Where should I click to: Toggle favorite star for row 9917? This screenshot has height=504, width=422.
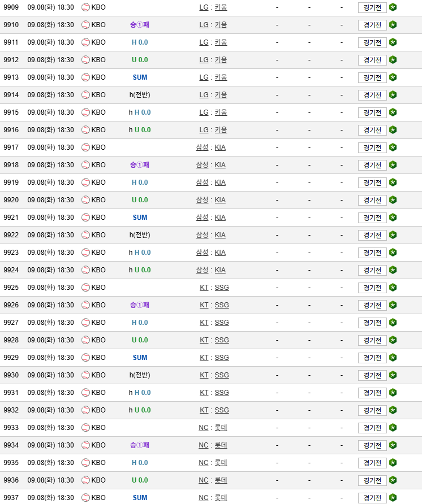[x=393, y=147]
